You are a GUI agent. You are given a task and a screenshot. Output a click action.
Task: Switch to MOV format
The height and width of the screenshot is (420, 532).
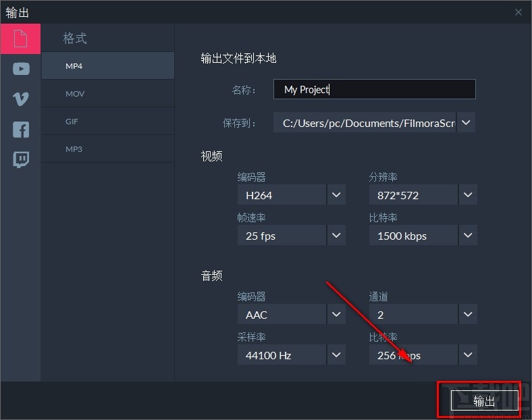tap(108, 94)
